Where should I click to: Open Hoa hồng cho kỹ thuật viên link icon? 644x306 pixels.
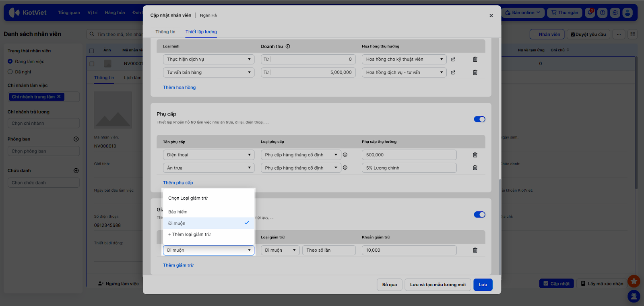453,60
